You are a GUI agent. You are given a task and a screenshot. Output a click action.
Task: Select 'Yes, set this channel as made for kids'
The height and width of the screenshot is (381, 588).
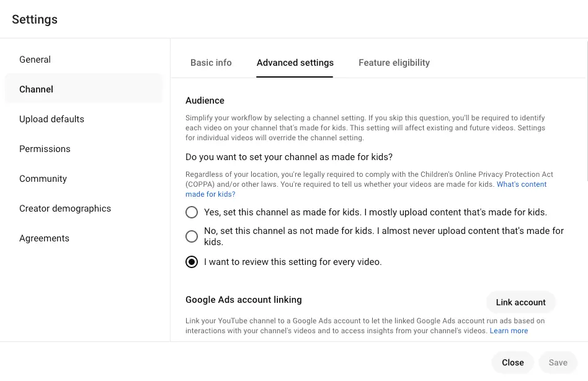click(x=192, y=212)
